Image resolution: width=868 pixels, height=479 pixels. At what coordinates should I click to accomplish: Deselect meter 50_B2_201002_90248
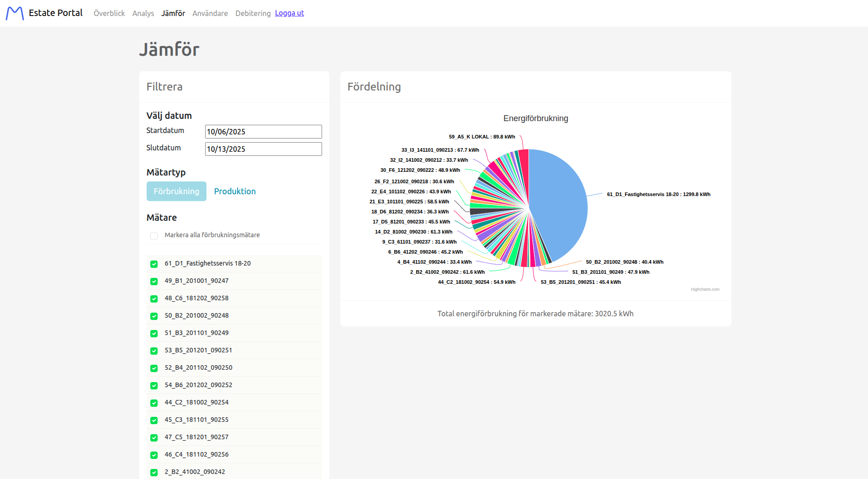[154, 316]
